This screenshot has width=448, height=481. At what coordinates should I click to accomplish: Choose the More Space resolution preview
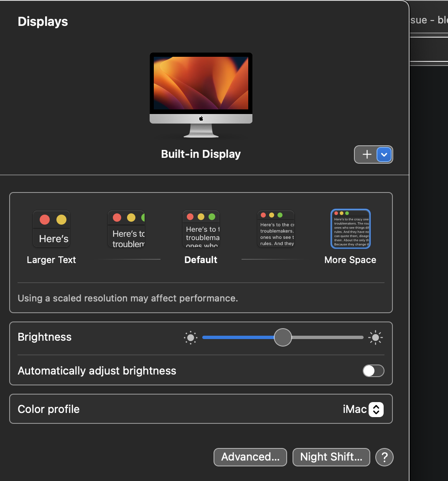351,229
